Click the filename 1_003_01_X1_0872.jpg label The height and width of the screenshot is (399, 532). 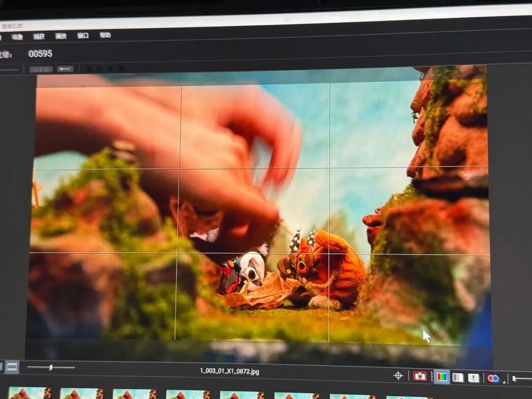point(230,371)
